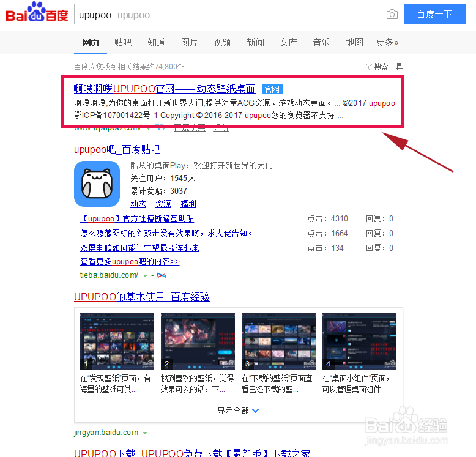The height and width of the screenshot is (457, 476).
Task: Go to the 新闻 tab
Action: tap(255, 42)
